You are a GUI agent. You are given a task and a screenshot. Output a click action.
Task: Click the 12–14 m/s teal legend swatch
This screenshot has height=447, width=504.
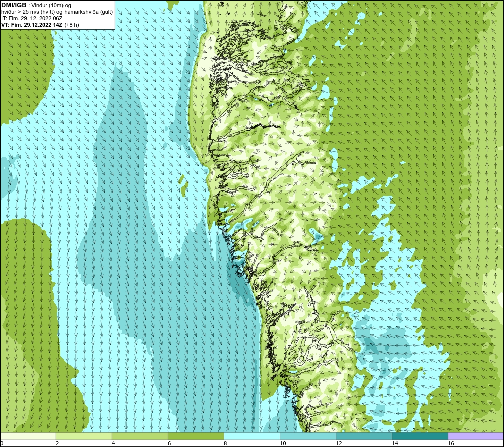click(x=364, y=436)
